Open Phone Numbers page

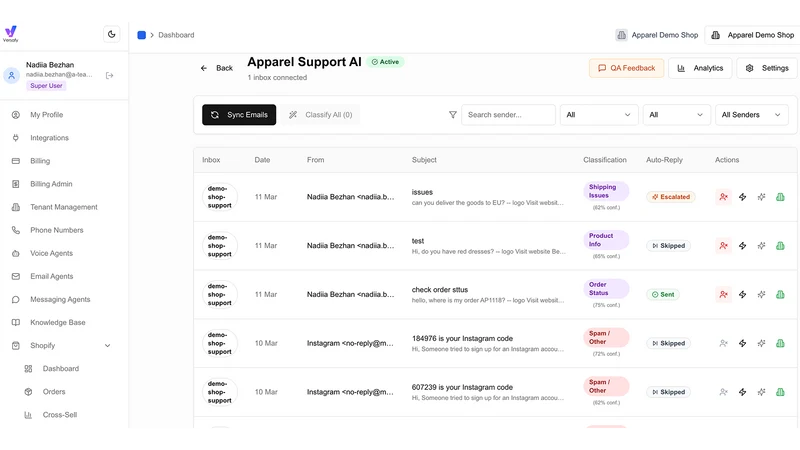click(57, 230)
